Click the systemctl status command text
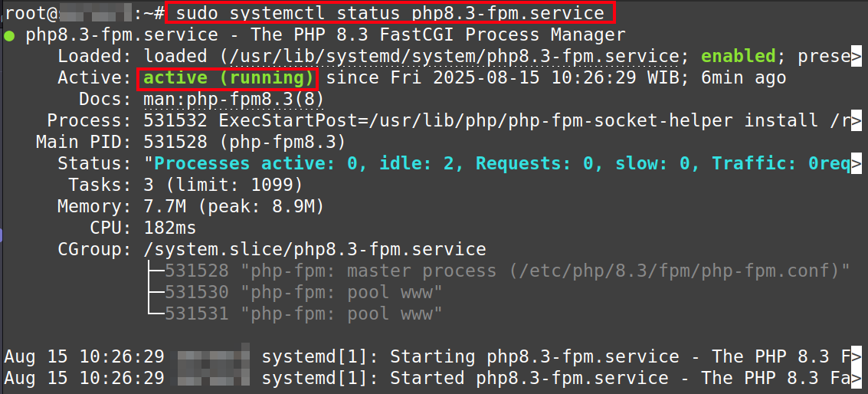This screenshot has height=394, width=868. tap(389, 13)
